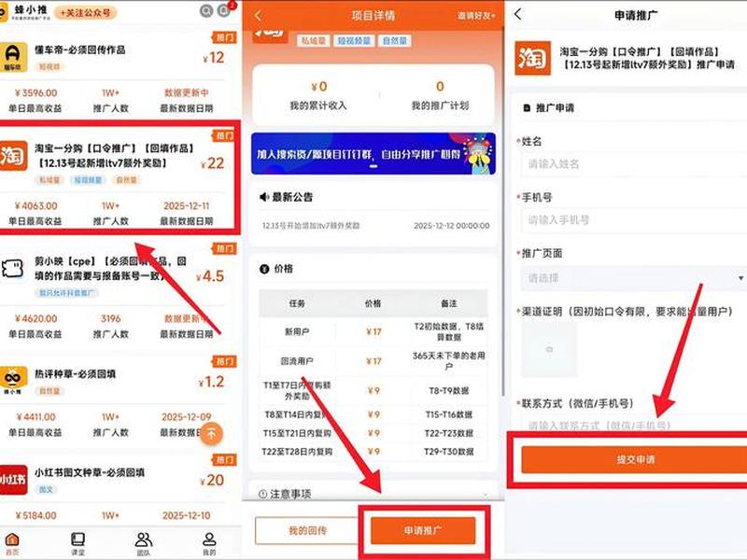This screenshot has width=747, height=560.
Task: Expand the 注意事项 section
Action: pos(373,494)
